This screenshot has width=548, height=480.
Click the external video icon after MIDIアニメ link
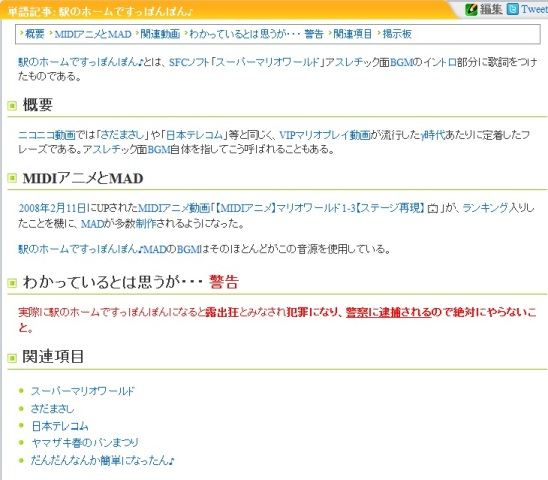[x=433, y=209]
